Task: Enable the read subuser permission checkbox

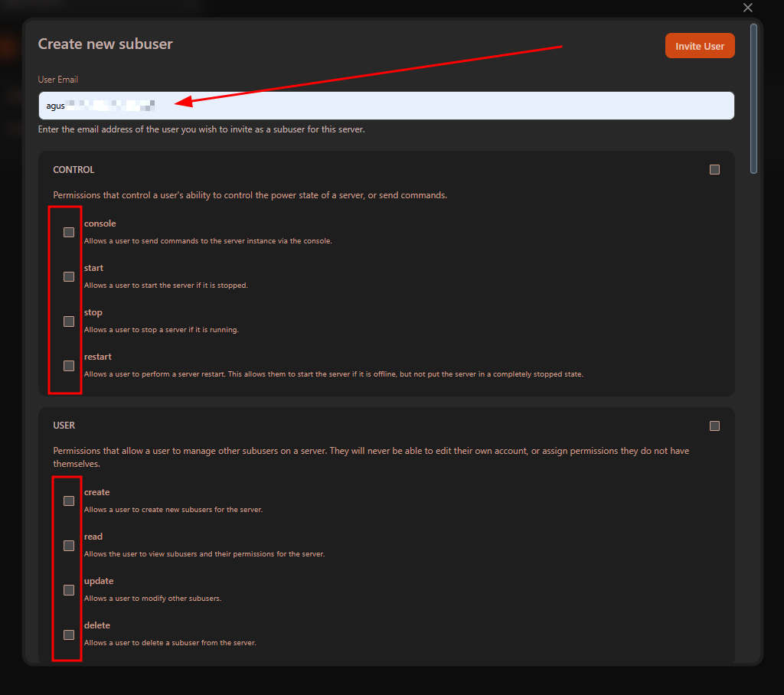Action: point(69,546)
